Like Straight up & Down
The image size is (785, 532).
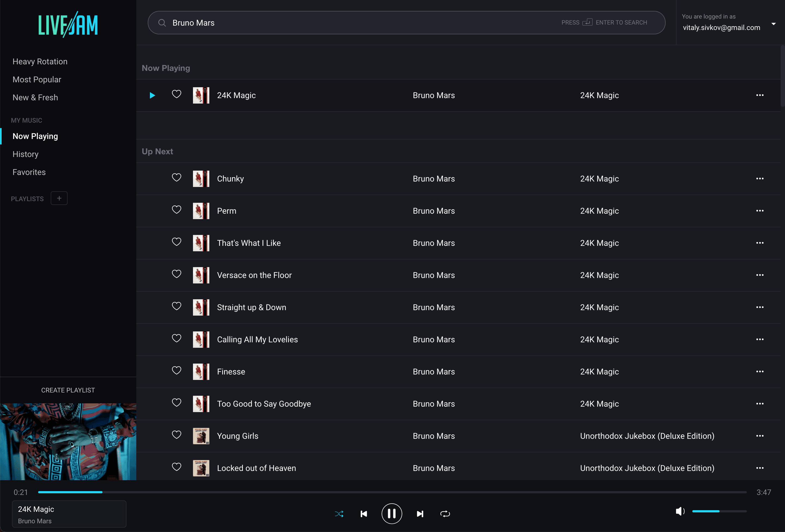177,306
